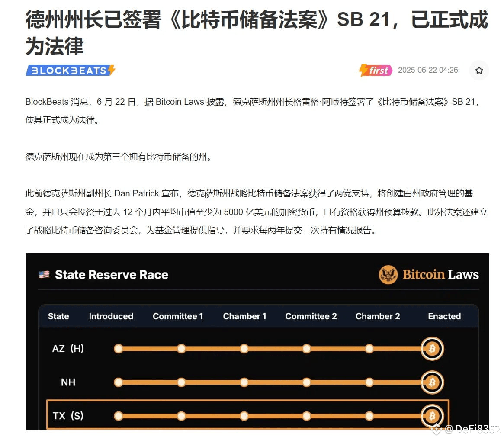
Task: Click the 'Chamber 1' column header
Action: [x=244, y=316]
